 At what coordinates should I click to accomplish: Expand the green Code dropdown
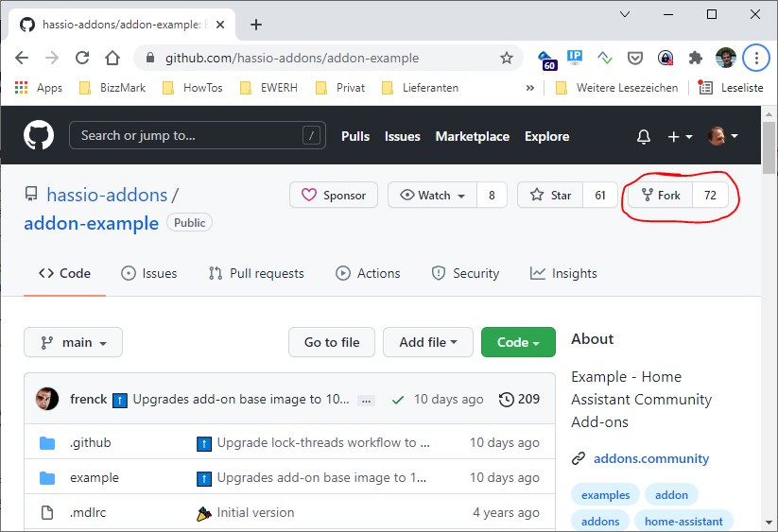(518, 342)
